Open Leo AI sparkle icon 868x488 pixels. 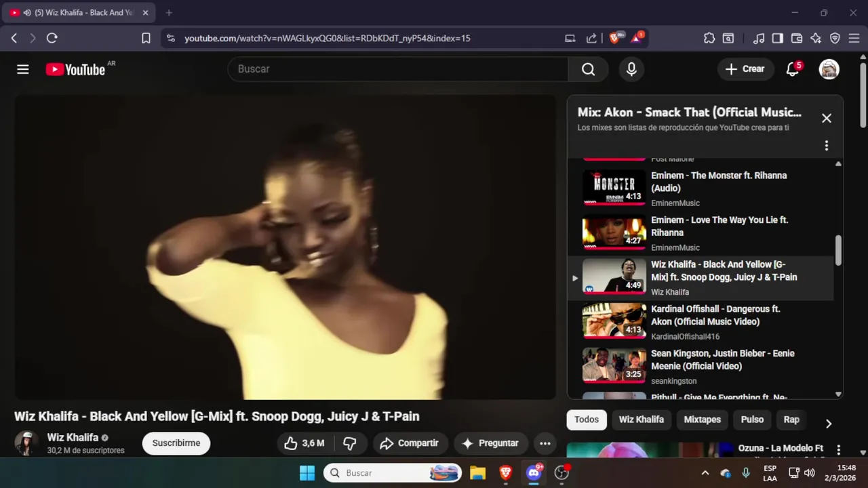click(816, 39)
